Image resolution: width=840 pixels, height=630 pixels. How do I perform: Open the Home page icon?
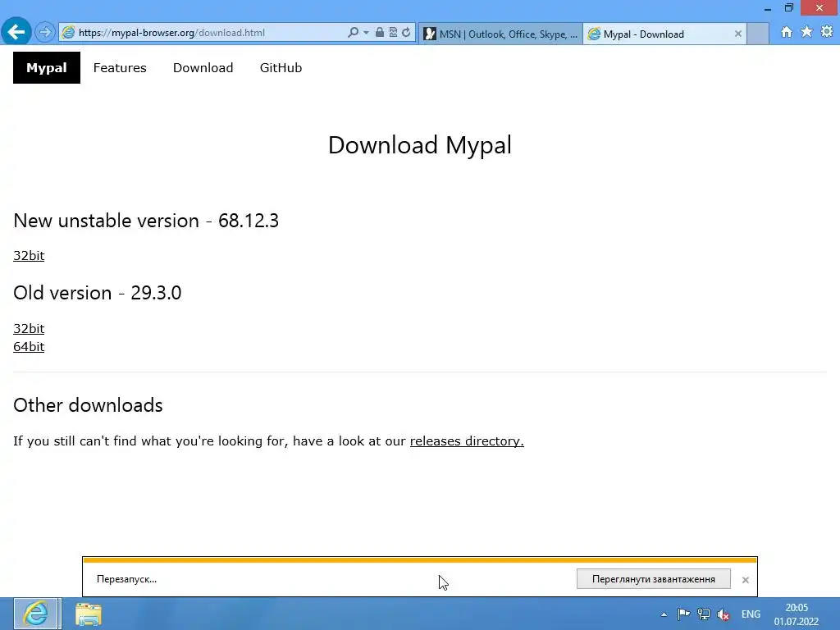[787, 32]
